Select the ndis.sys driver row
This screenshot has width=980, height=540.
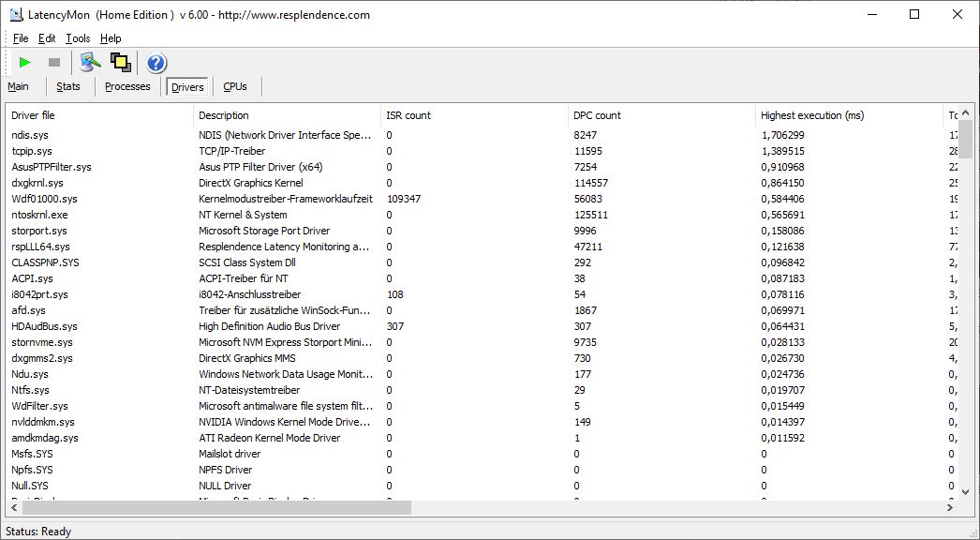(x=31, y=135)
